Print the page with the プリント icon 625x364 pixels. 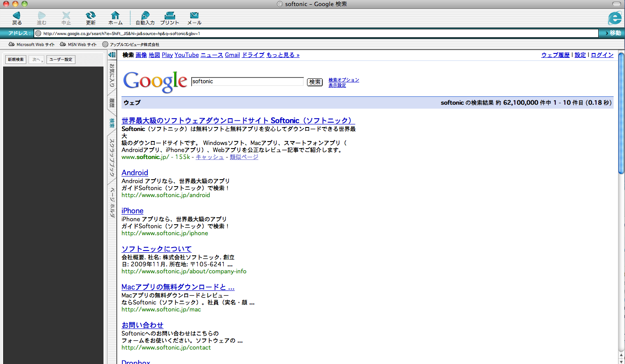point(170,16)
